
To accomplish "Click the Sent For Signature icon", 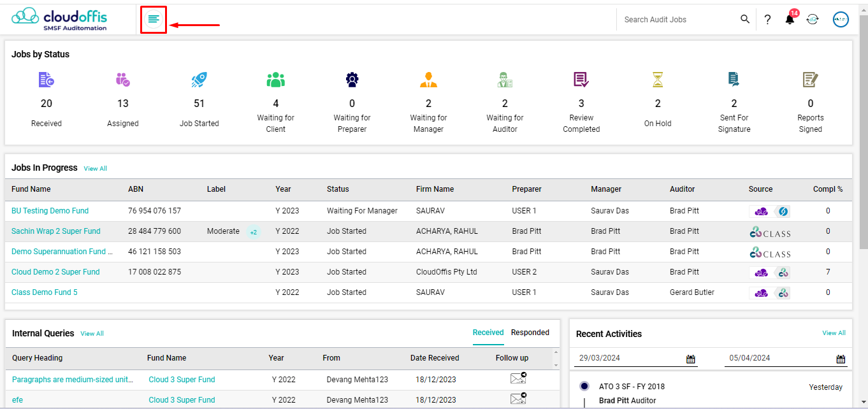I will [x=734, y=80].
